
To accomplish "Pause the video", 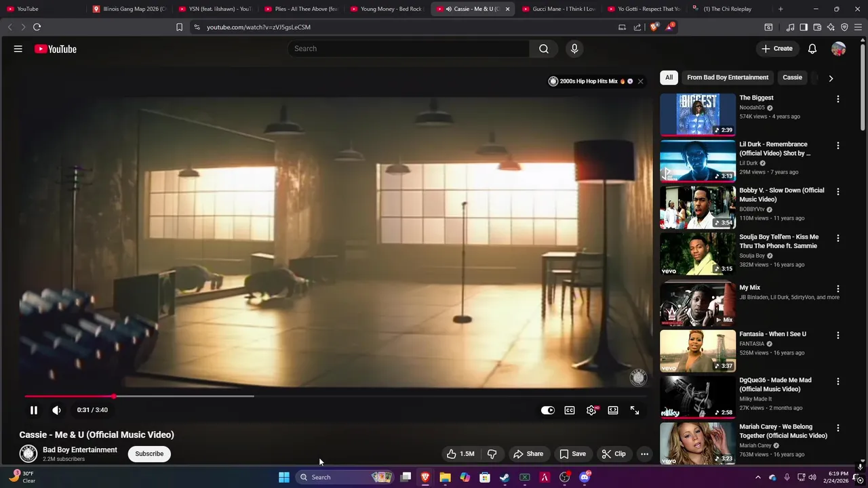I will coord(34,410).
